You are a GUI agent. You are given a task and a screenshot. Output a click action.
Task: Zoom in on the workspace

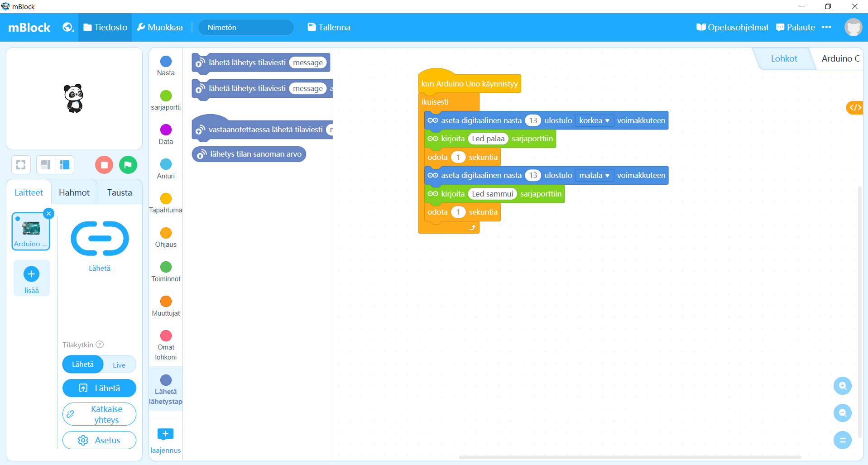coord(842,386)
